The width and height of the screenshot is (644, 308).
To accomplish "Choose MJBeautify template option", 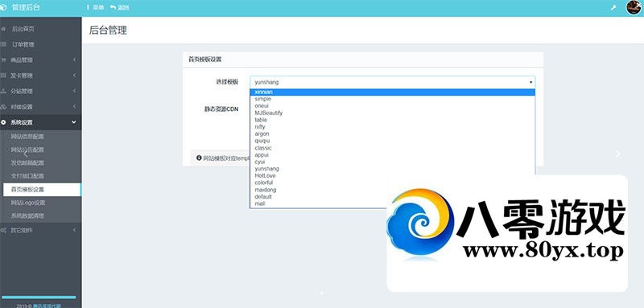I will [x=392, y=113].
